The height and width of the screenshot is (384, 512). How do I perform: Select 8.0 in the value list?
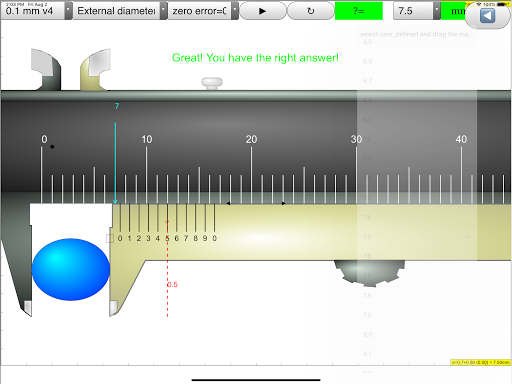[417, 334]
